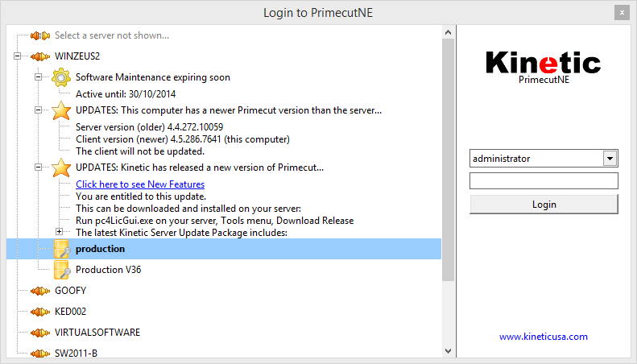Viewport: 637px width, 364px height.
Task: Click server icon beside 'Select a server not shown...'
Action: [x=40, y=35]
